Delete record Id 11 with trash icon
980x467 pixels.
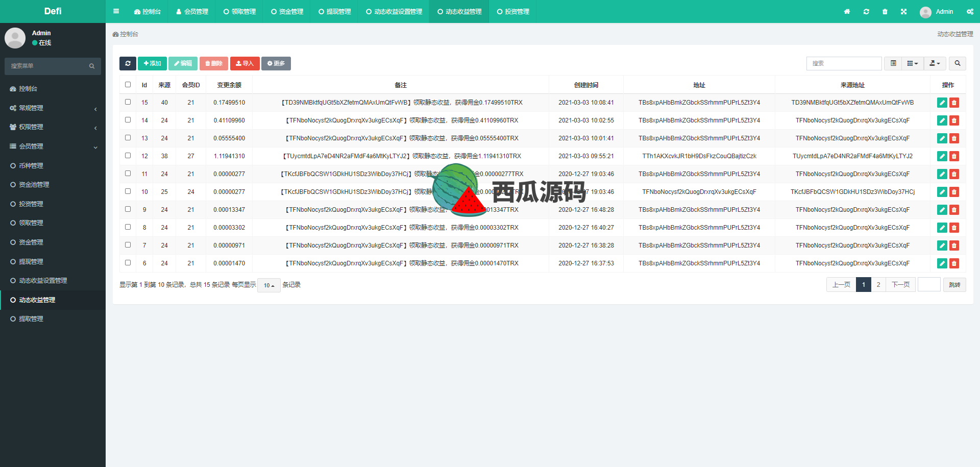(954, 174)
